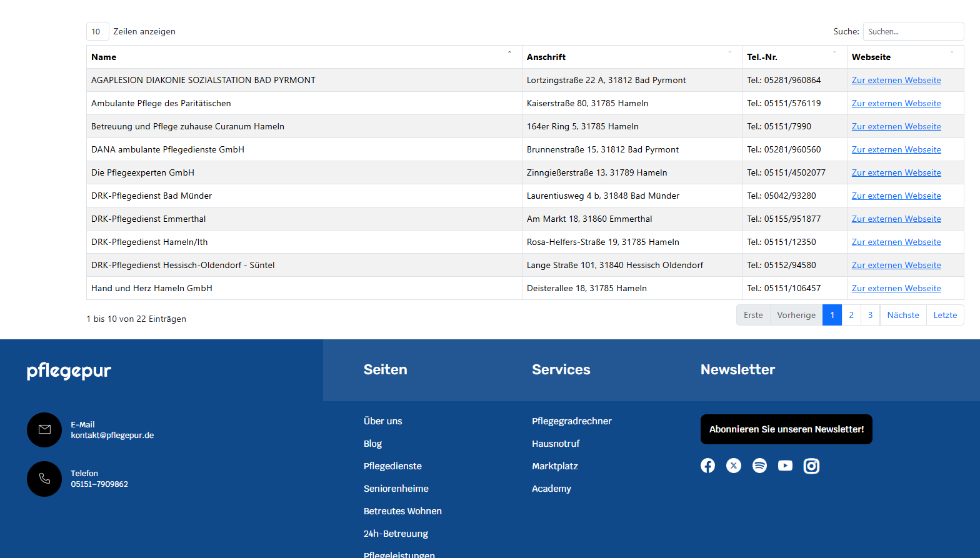Sort table by Tel.-Nr. column

[794, 57]
